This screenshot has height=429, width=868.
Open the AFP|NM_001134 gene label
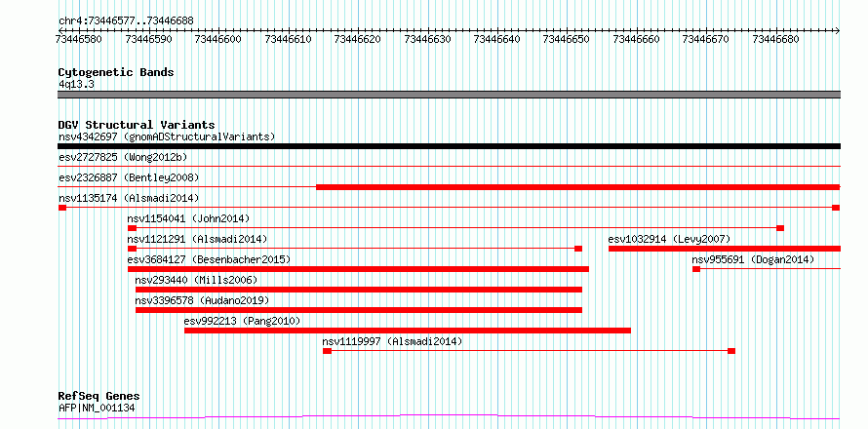tap(97, 408)
